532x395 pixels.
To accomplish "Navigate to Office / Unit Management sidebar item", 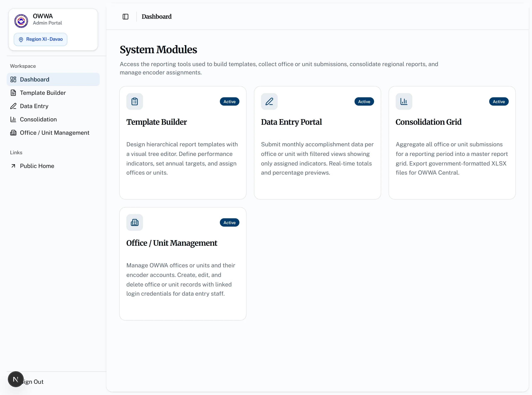I will (53, 133).
